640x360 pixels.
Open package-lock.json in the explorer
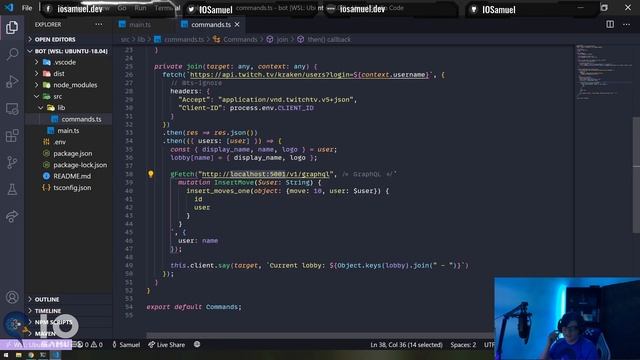(x=80, y=165)
